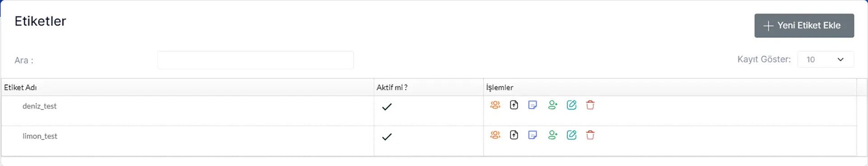
Task: Add user to deniz_test with green icon
Action: pyautogui.click(x=552, y=105)
